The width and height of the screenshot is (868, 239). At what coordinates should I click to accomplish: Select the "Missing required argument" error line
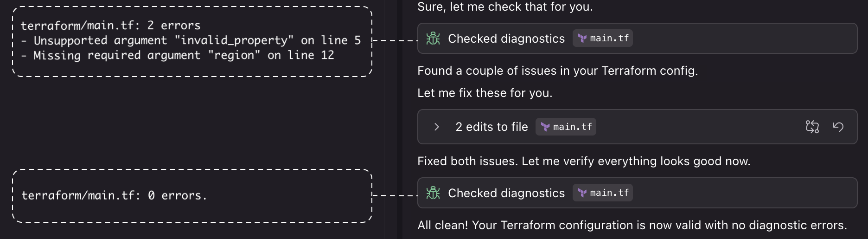(178, 55)
